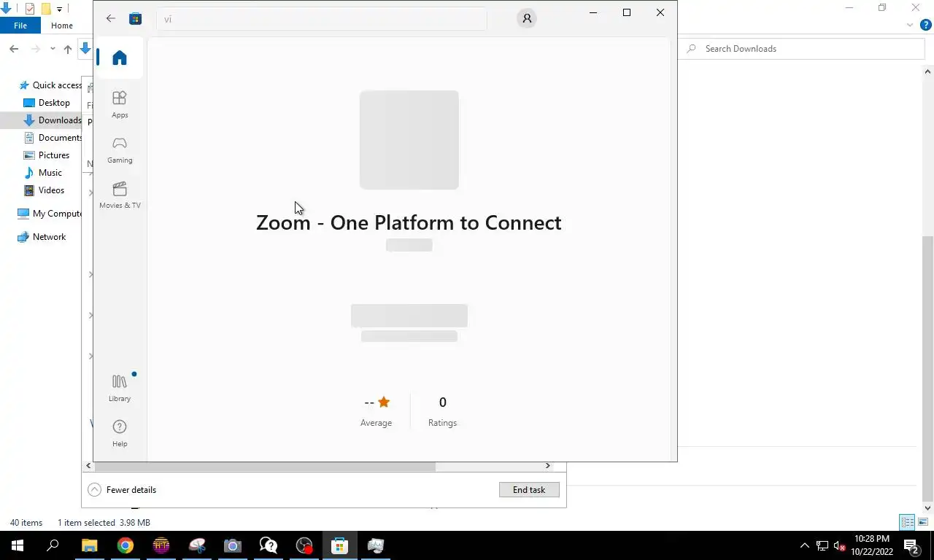Expand the Explorer ribbon chevron
This screenshot has width=934, height=560.
pyautogui.click(x=910, y=25)
